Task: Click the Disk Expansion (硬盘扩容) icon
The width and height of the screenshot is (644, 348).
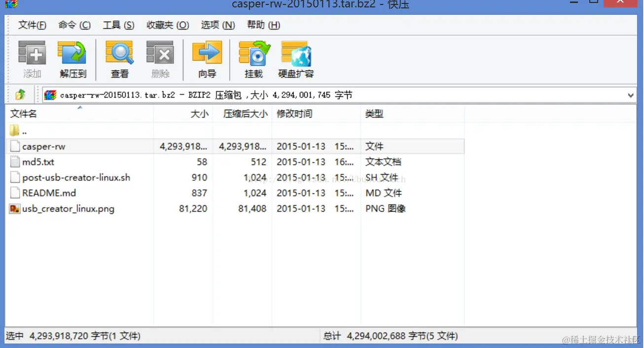Action: point(296,53)
